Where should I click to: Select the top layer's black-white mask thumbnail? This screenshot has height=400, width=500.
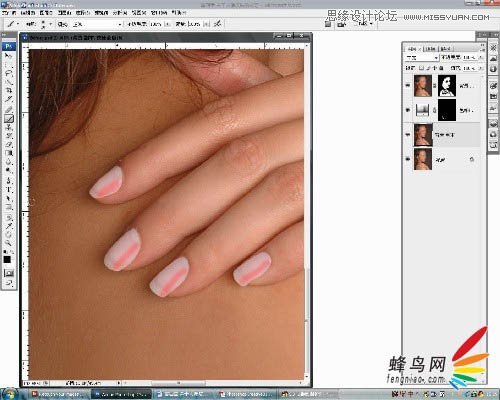(447, 86)
